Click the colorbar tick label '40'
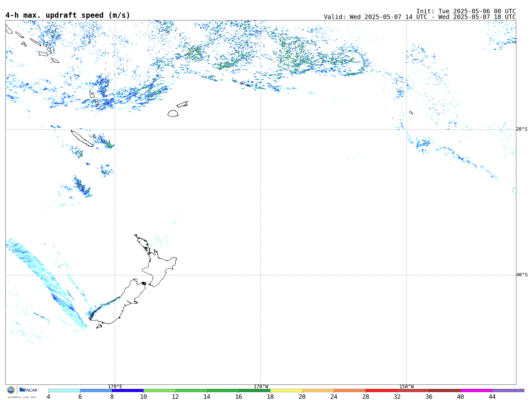 (461, 397)
